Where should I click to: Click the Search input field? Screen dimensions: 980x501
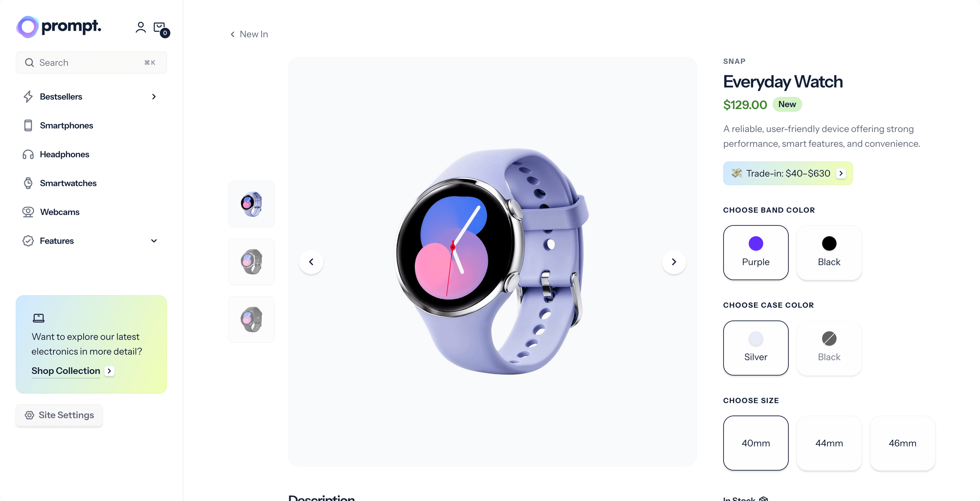(x=87, y=62)
